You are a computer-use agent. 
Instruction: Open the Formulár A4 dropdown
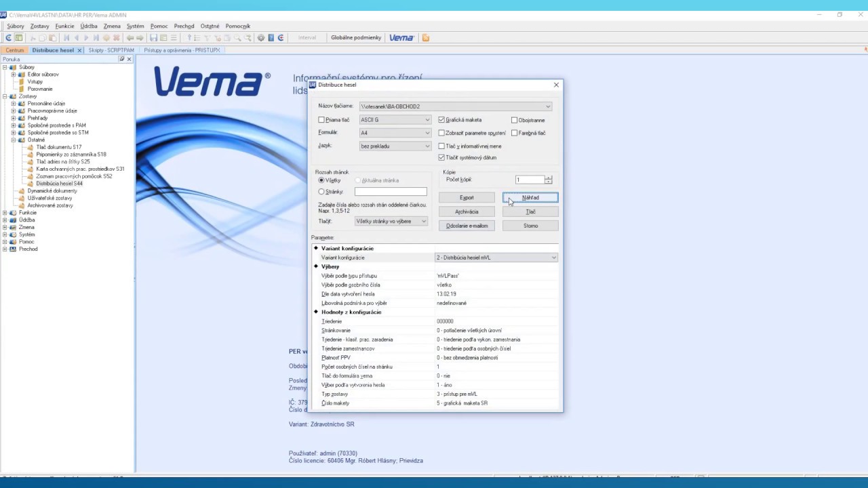coord(427,133)
